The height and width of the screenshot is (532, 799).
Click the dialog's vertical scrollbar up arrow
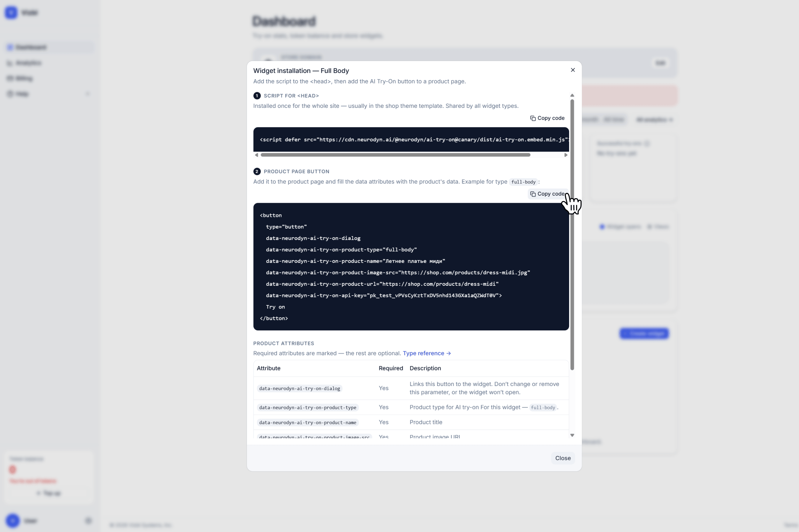pos(572,95)
